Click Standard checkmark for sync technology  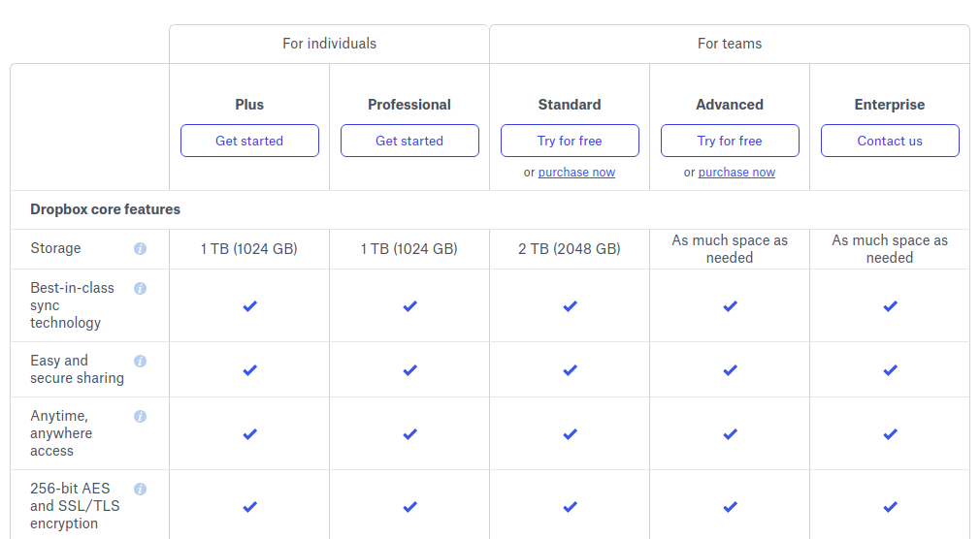pos(570,306)
